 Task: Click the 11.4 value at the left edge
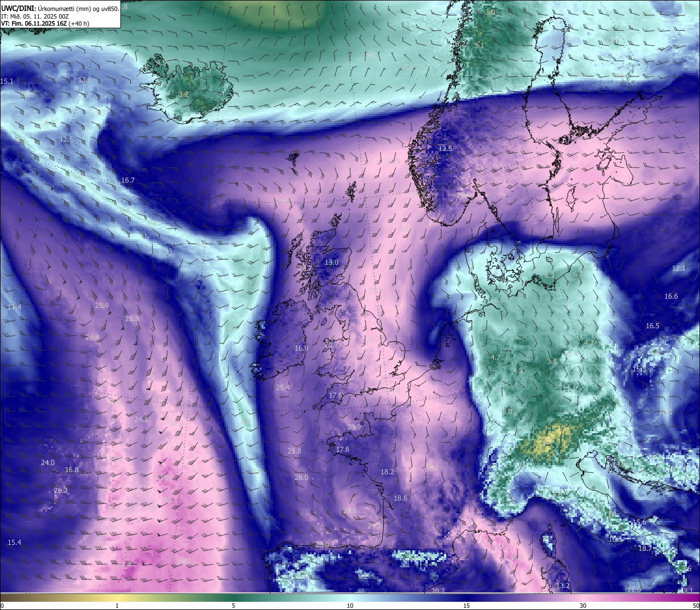click(14, 307)
